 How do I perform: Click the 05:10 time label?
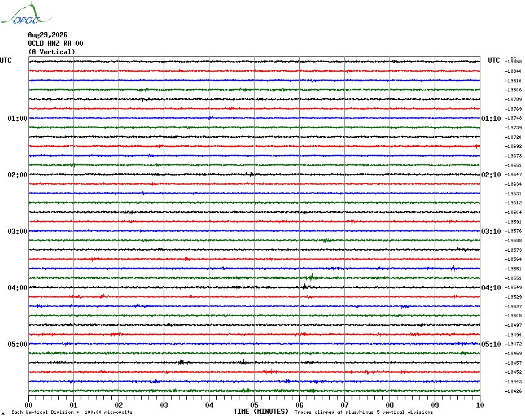click(491, 344)
